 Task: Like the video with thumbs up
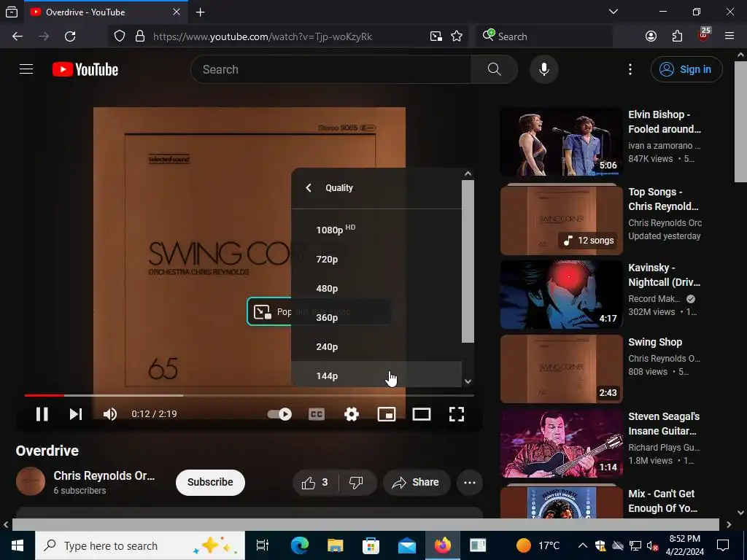click(x=314, y=483)
